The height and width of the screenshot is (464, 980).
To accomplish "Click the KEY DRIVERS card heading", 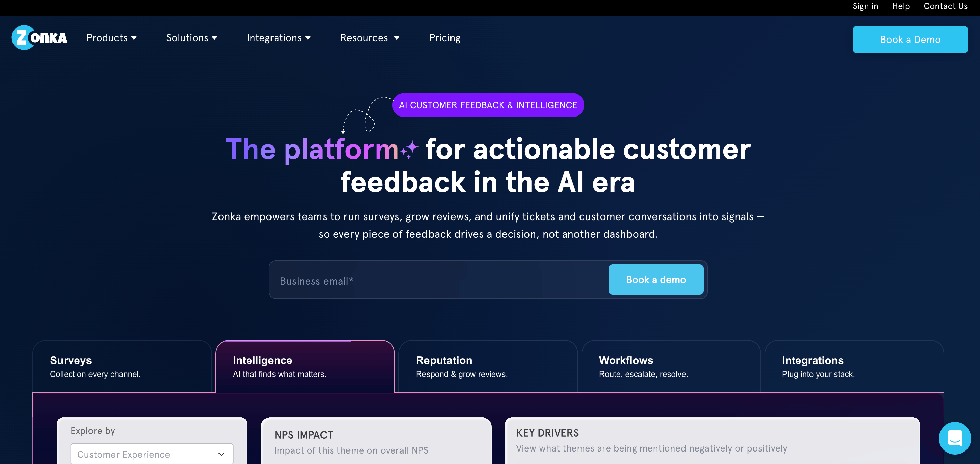I will click(547, 433).
